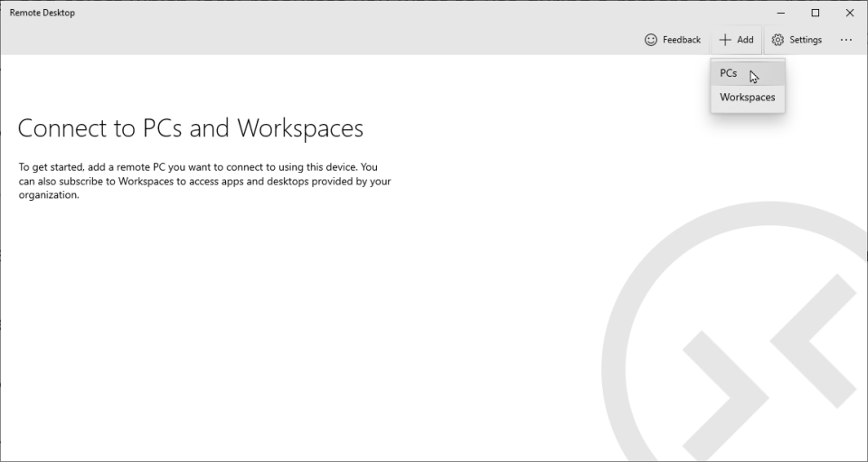This screenshot has height=462, width=868.
Task: Click the 'Connect to PCs and Workspaces' heading
Action: coord(191,128)
